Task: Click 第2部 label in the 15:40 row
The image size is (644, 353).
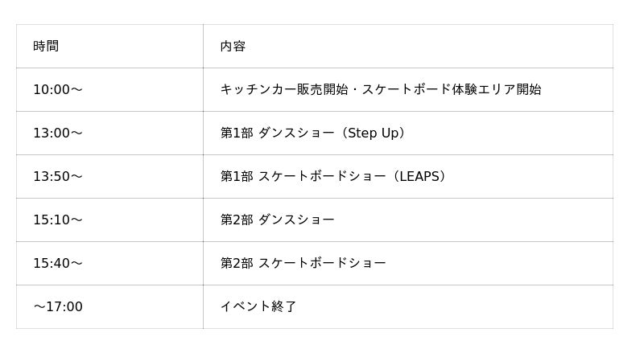Action: coord(236,264)
